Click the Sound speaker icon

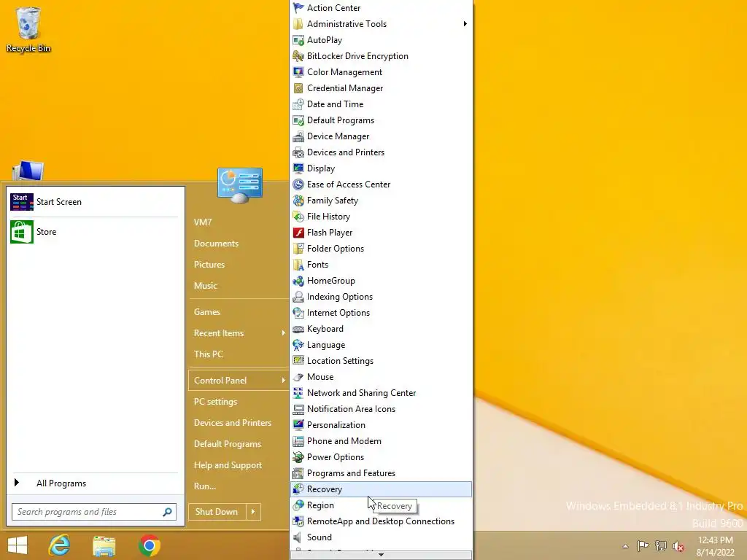[x=298, y=537]
